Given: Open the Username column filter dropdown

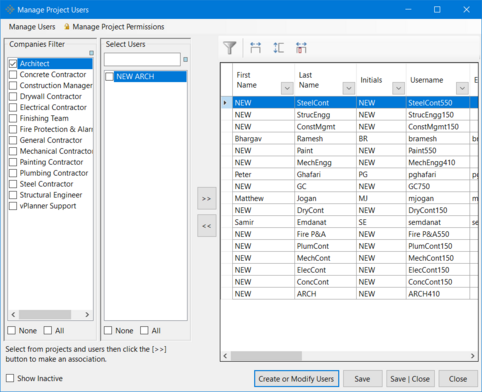Looking at the screenshot, I should click(462, 88).
